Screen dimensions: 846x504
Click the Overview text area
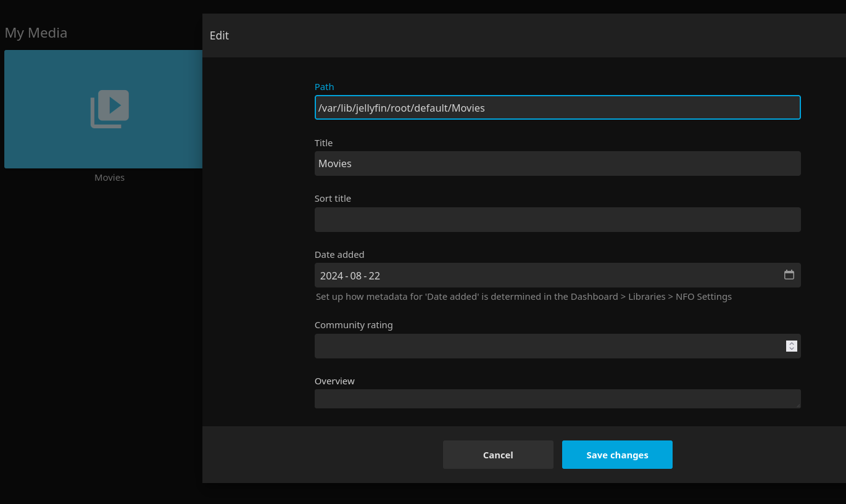(555, 399)
